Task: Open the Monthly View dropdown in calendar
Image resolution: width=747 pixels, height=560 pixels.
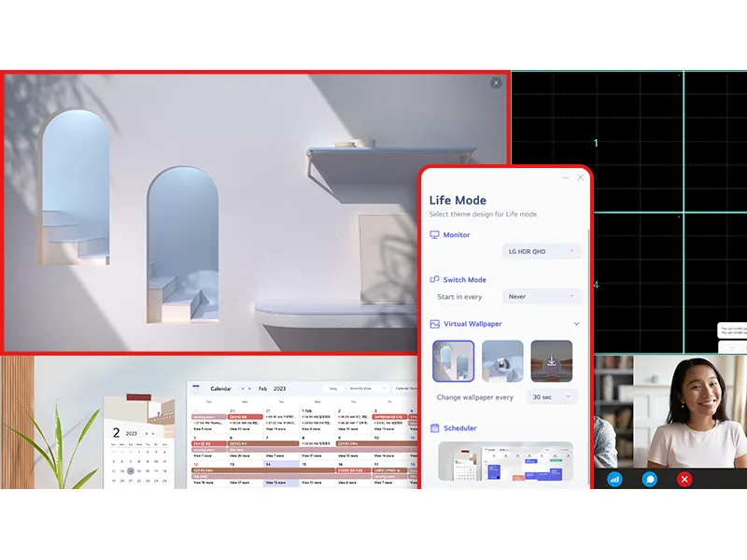Action: coord(365,388)
